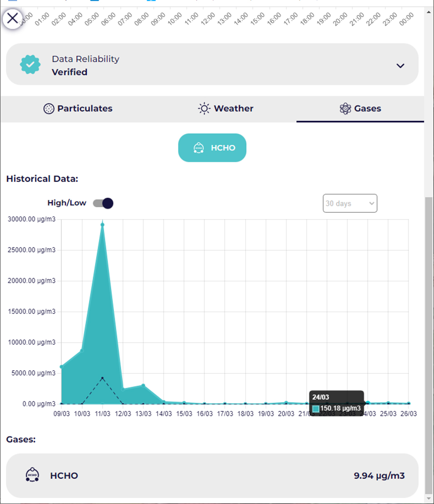Click the 11/03 peak data point
Viewport: 434px width, 504px height.
(x=103, y=225)
